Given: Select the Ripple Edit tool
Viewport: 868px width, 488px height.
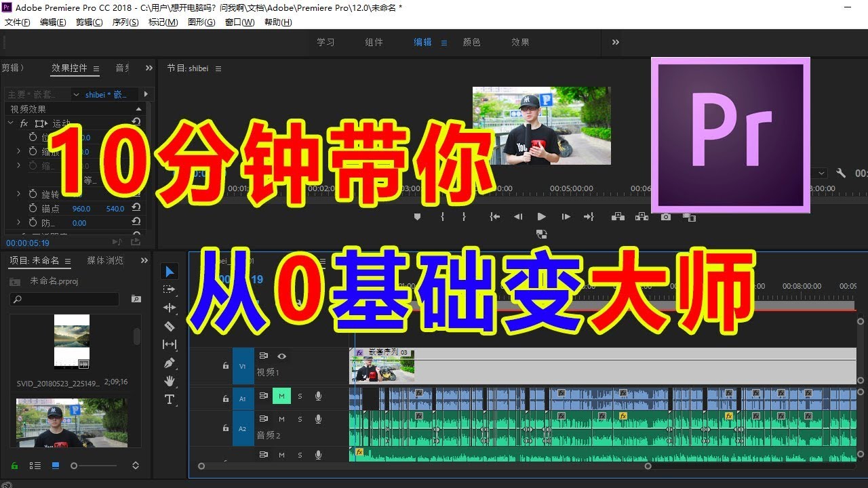Looking at the screenshot, I should tap(170, 308).
